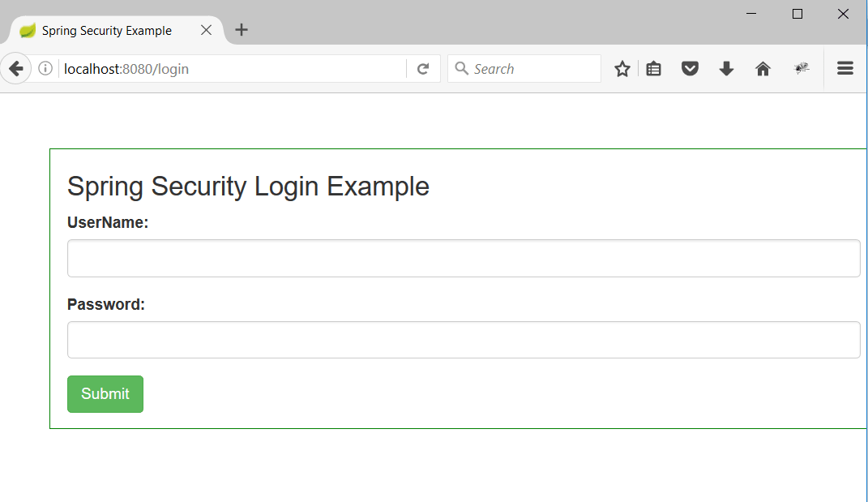Click the search magnifier icon
This screenshot has height=502, width=868.
[x=462, y=68]
